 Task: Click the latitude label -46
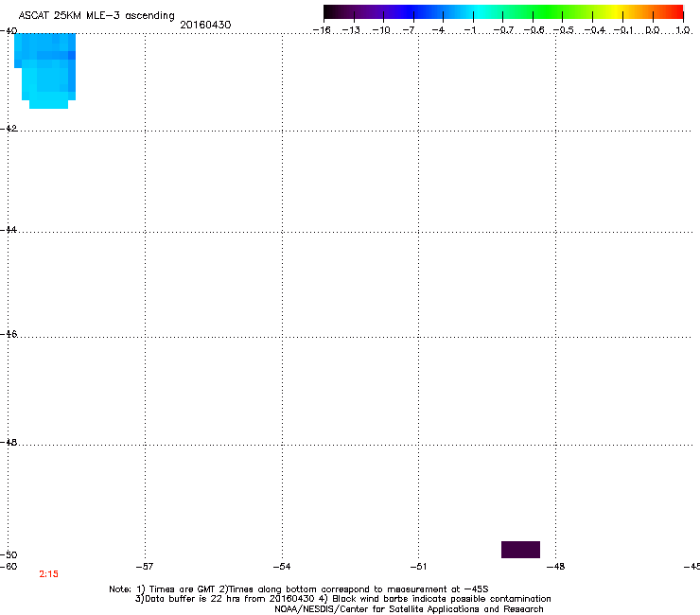pyautogui.click(x=9, y=334)
